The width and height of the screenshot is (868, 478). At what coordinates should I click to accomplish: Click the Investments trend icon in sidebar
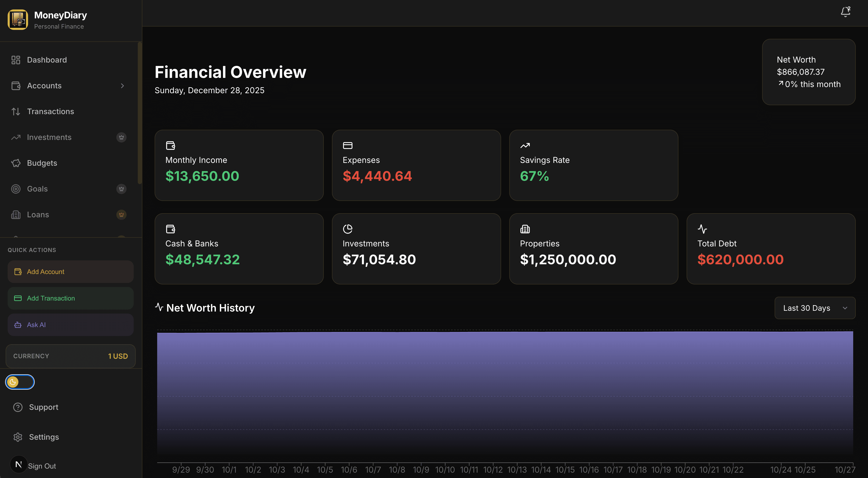(16, 137)
